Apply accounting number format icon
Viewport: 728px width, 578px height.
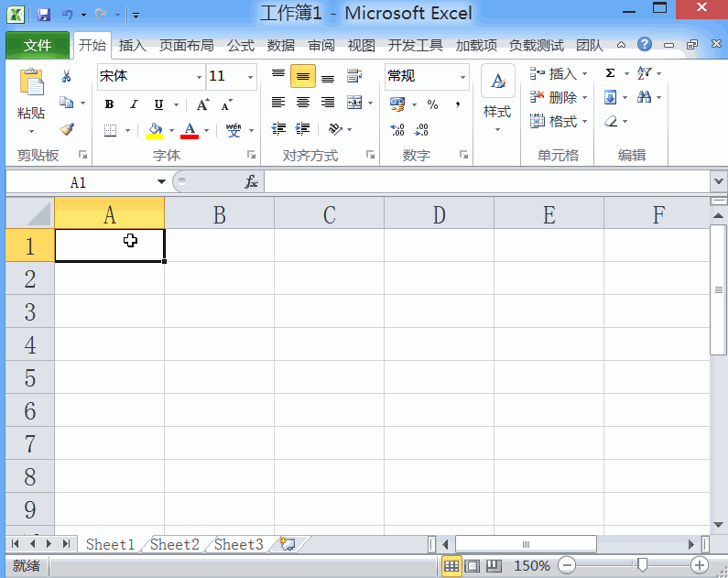tap(397, 104)
